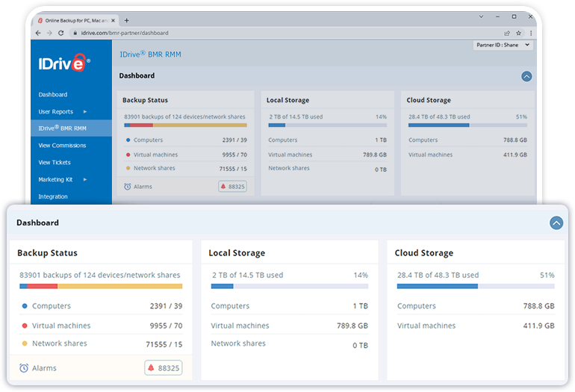Click Cloud Storage usage bar in enlarged panel
This screenshot has width=575, height=392.
[x=475, y=286]
